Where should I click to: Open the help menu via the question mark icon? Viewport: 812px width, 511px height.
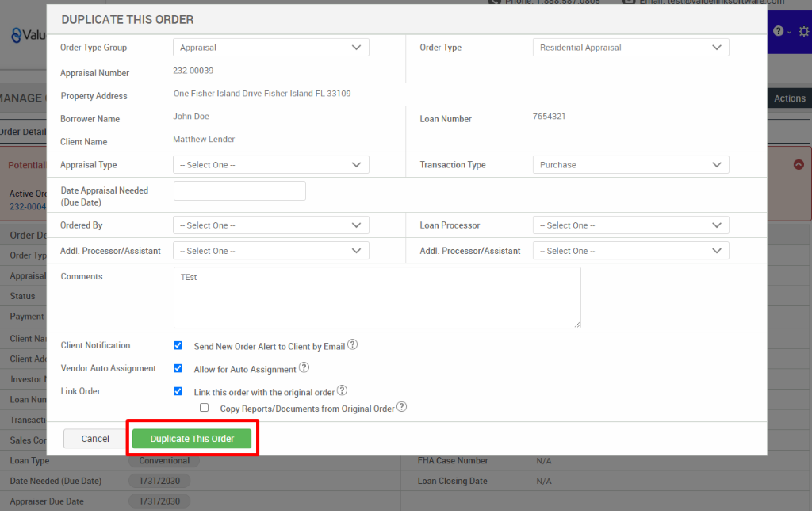[x=778, y=31]
